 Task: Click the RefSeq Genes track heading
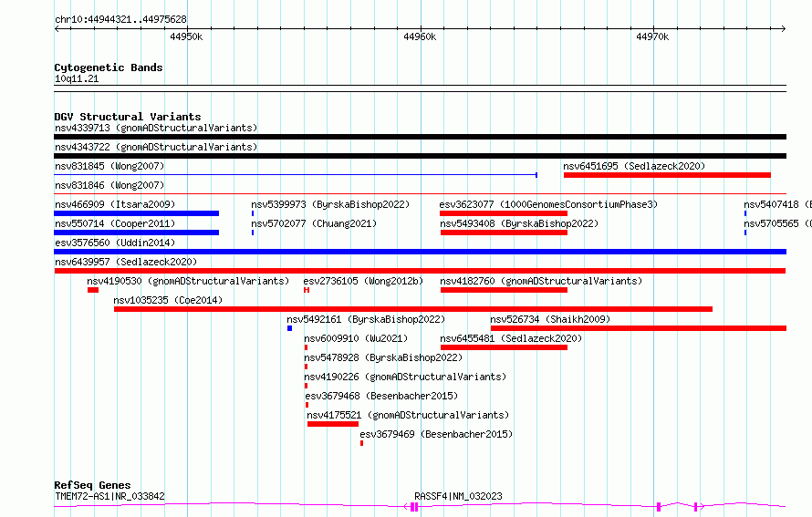tap(92, 485)
